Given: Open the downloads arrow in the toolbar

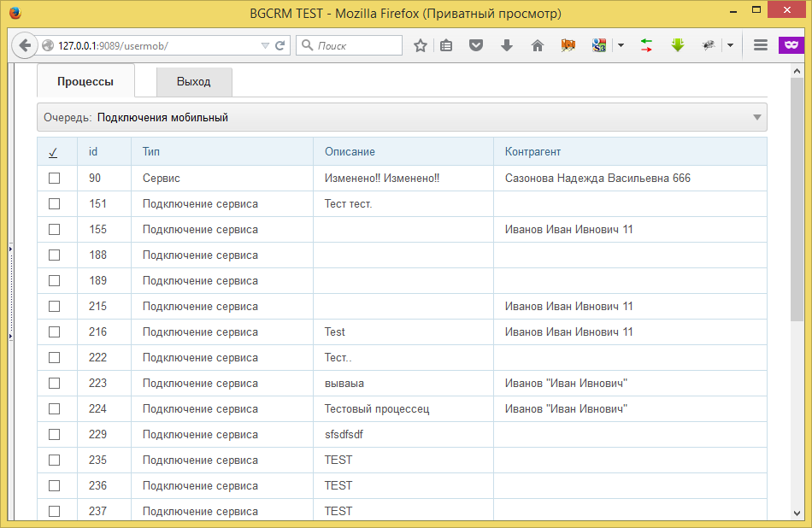Looking at the screenshot, I should point(506,45).
